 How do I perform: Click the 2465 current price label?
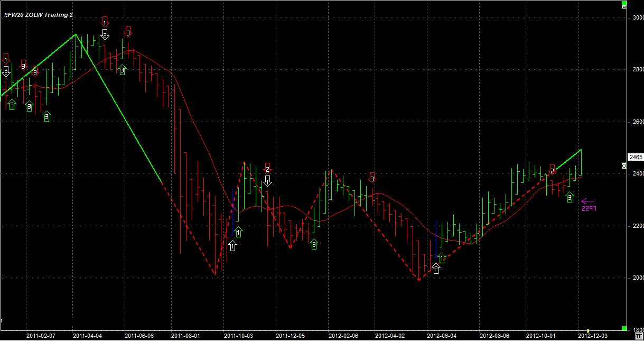(x=635, y=157)
